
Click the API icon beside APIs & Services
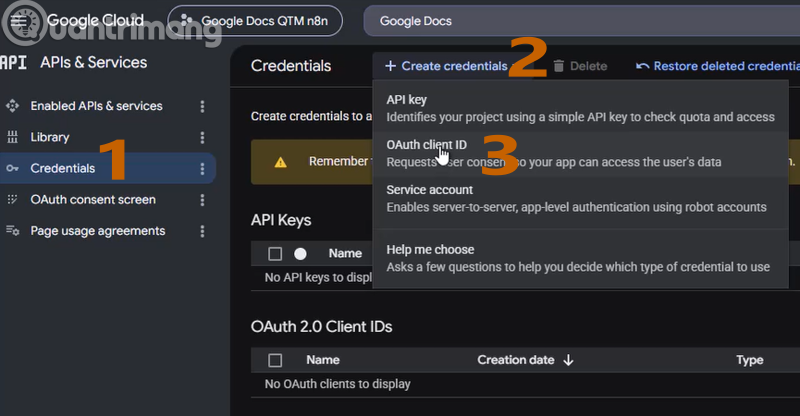pos(13,63)
